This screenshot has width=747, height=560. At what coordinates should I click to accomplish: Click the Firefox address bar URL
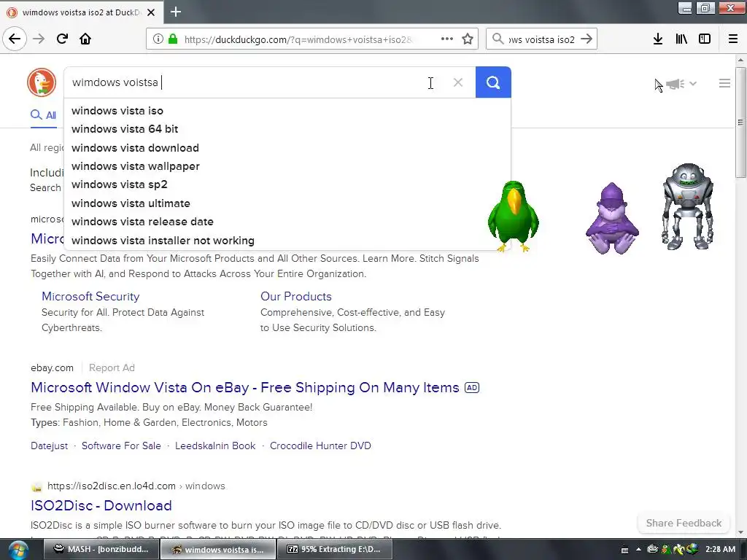click(298, 39)
